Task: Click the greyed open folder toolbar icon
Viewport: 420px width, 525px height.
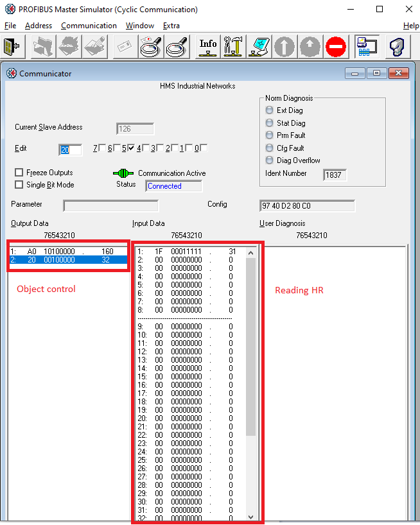Action: click(43, 47)
